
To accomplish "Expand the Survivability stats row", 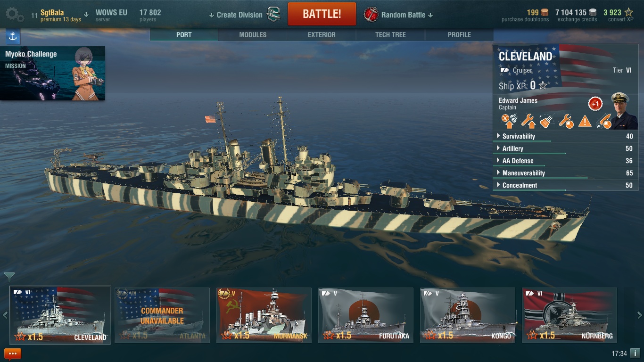I will point(565,136).
